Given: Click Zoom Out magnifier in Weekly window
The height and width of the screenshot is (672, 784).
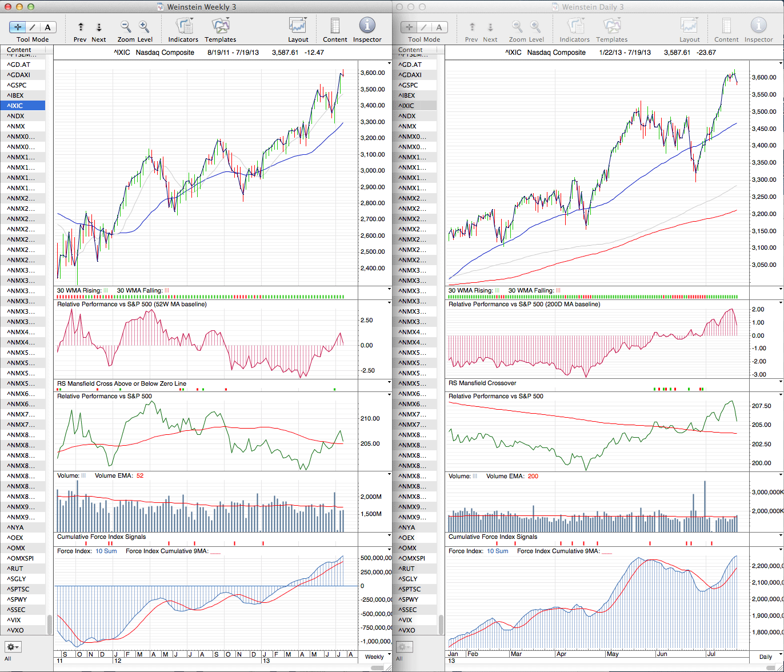Looking at the screenshot, I should click(126, 27).
